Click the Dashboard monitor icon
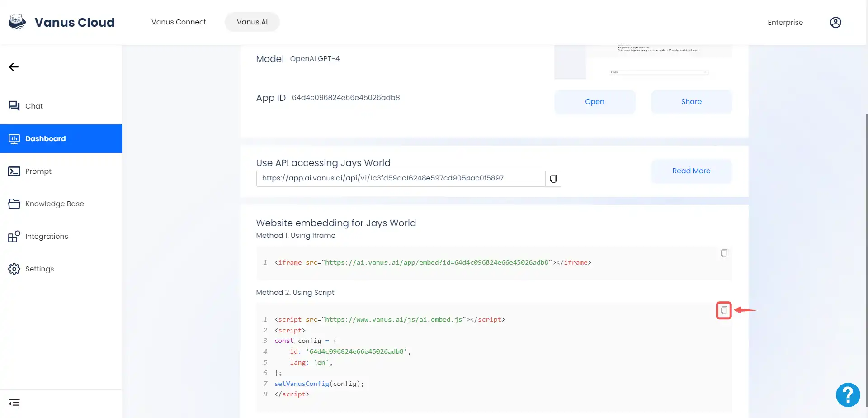The height and width of the screenshot is (418, 868). click(14, 138)
